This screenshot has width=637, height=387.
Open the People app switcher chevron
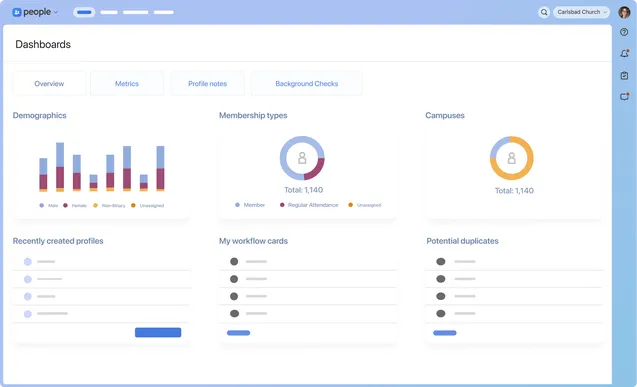[56, 13]
